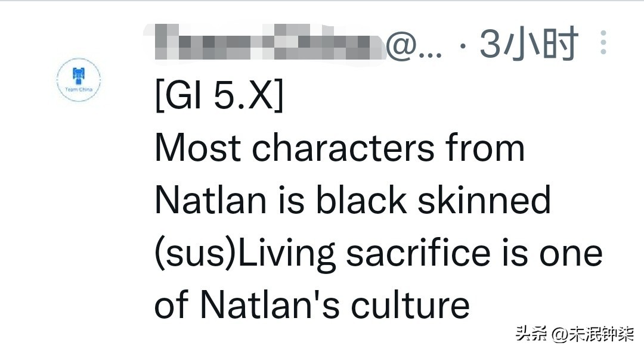644x352 pixels.
Task: Click the "of Natlan's culture" line
Action: pyautogui.click(x=312, y=304)
